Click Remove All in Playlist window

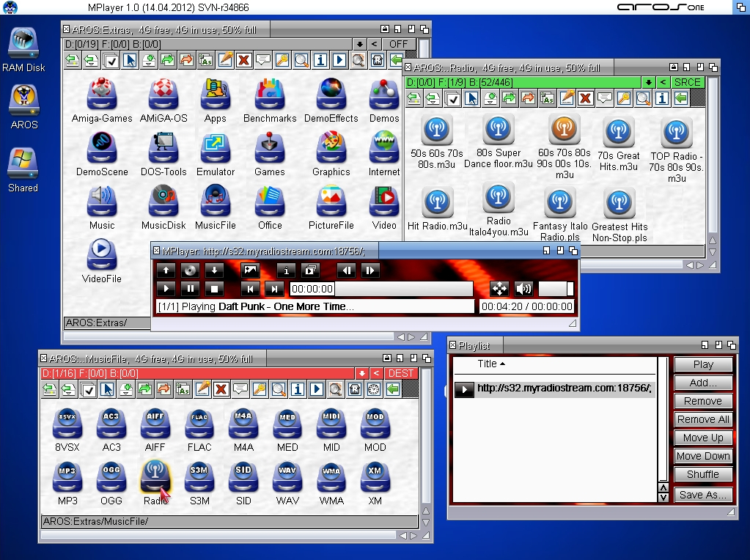[703, 419]
